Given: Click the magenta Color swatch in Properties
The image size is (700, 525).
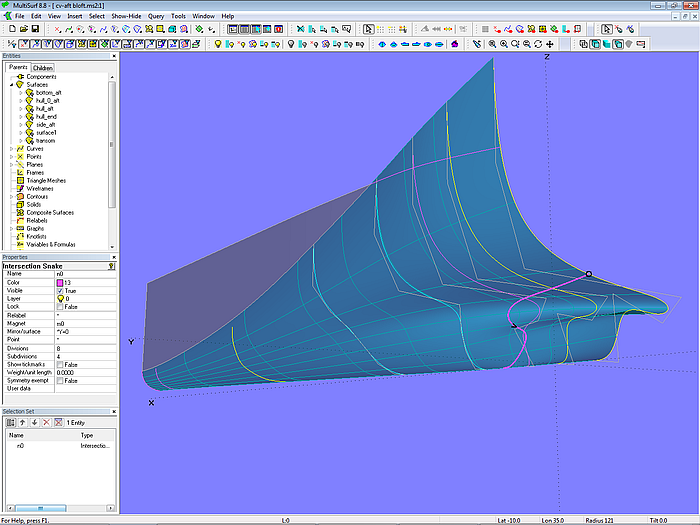Looking at the screenshot, I should click(60, 282).
